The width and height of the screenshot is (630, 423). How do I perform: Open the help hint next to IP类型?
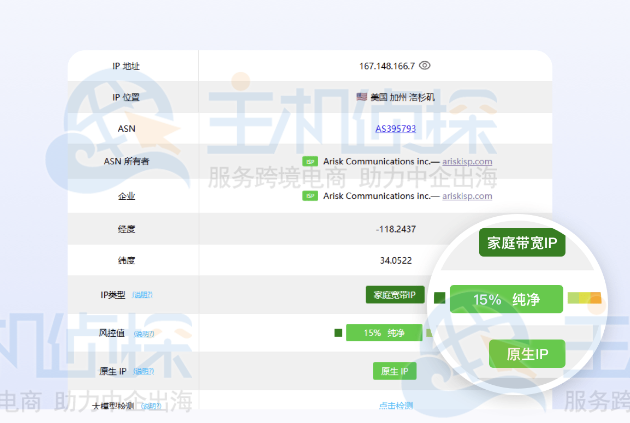pyautogui.click(x=143, y=295)
